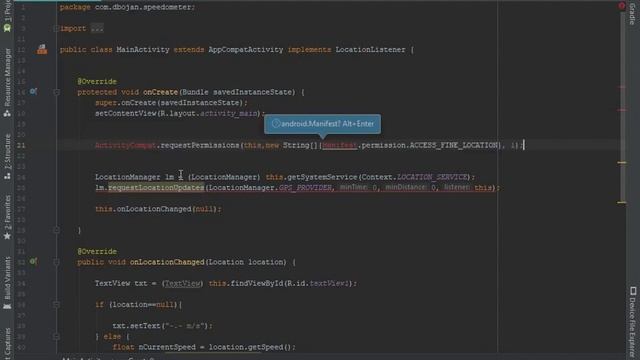Click the upper yellow warning stripe mark
This screenshot has width=640, height=360.
point(622,162)
